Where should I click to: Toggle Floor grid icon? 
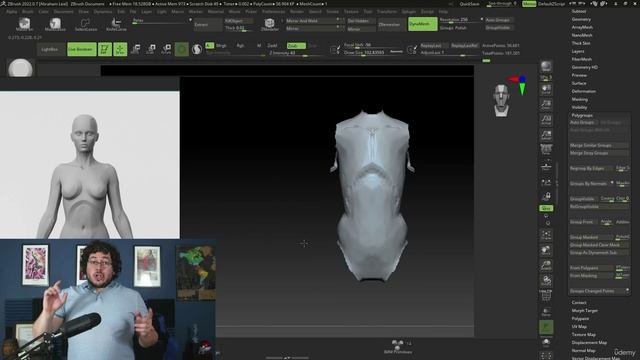[546, 167]
